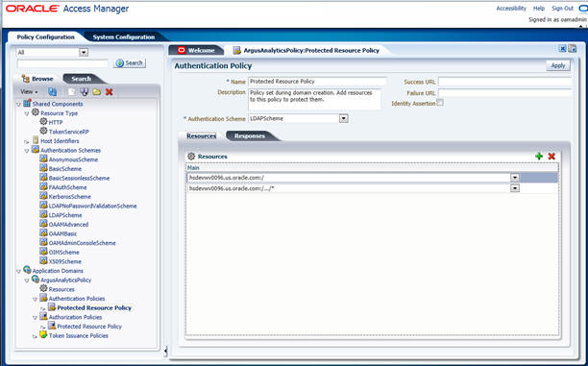Click into the Description text area
This screenshot has height=366, width=588.
314,99
